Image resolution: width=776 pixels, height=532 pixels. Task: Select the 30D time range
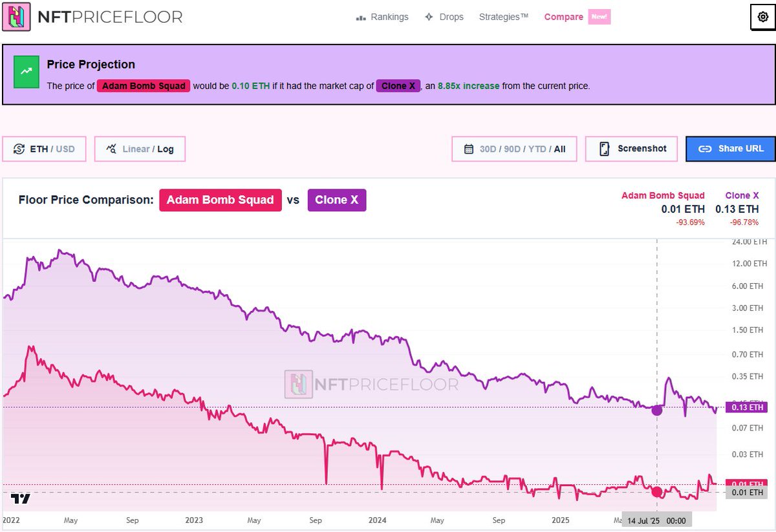(489, 149)
